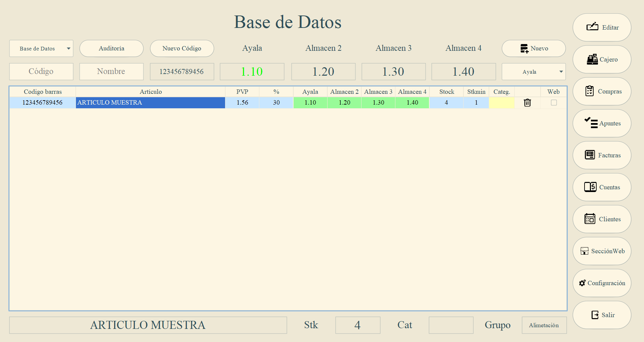Click Stock cell value 4
Viewport: 644px width, 342px height.
pyautogui.click(x=446, y=103)
